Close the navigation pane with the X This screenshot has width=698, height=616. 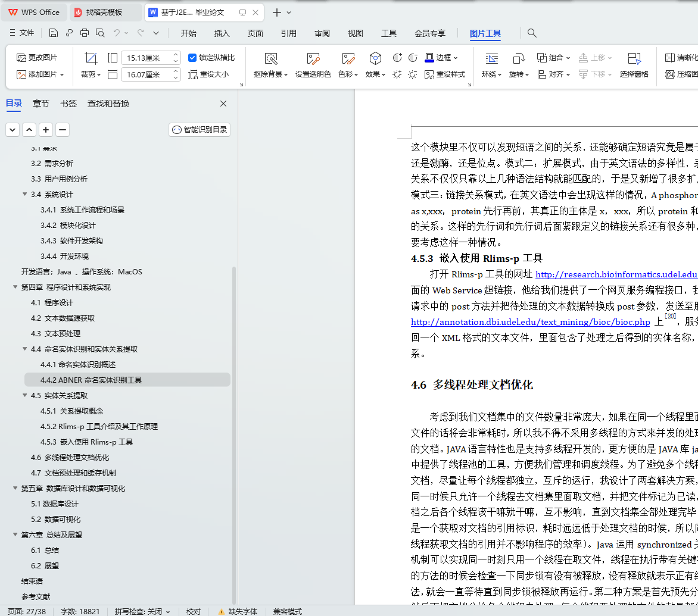[x=223, y=104]
